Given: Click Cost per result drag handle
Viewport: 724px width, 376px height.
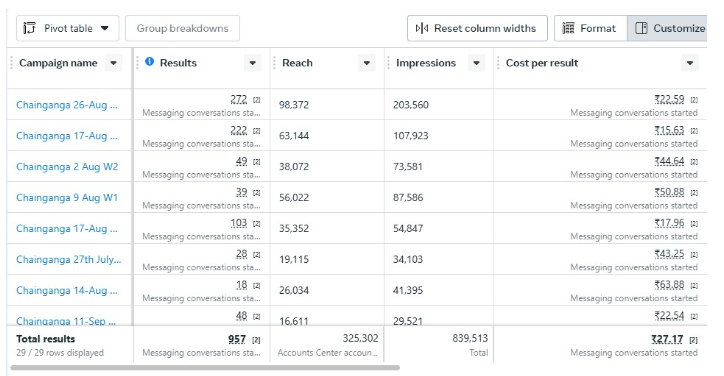Looking at the screenshot, I should click(x=498, y=63).
